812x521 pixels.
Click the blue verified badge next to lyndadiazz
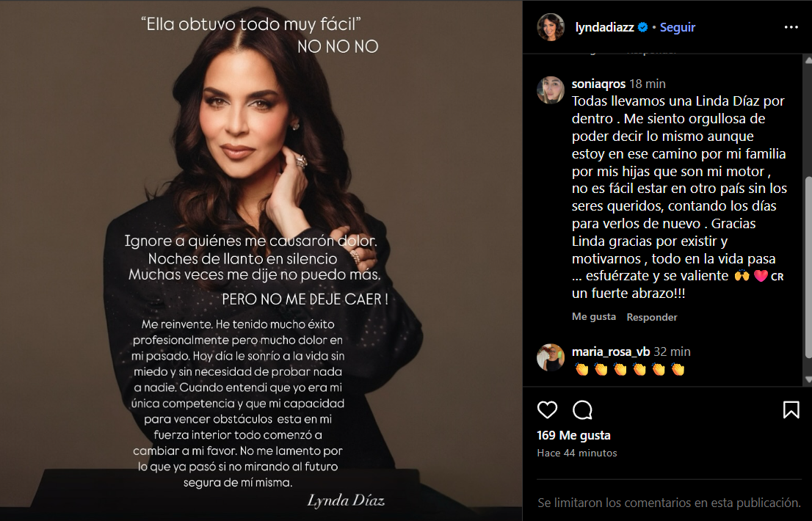[642, 27]
